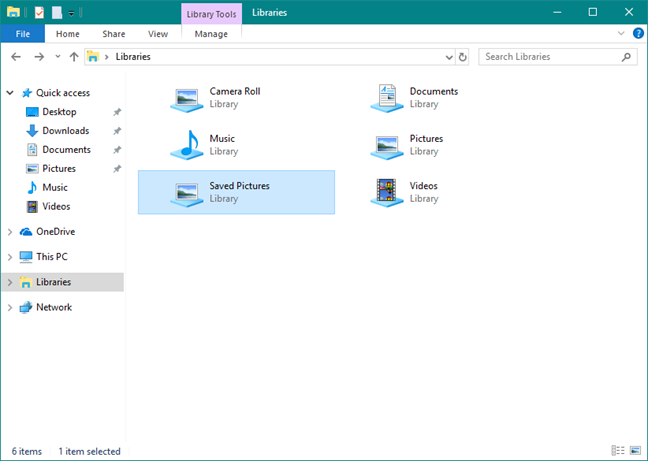Click the Quick access star icon
Viewport: 648px width, 461px height.
point(27,93)
